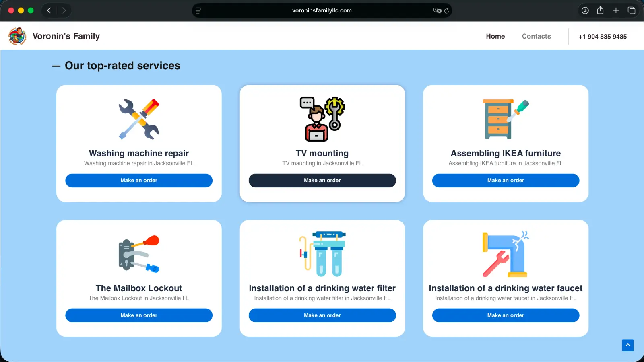Reload the page with the refresh icon
The height and width of the screenshot is (362, 644).
(x=447, y=10)
